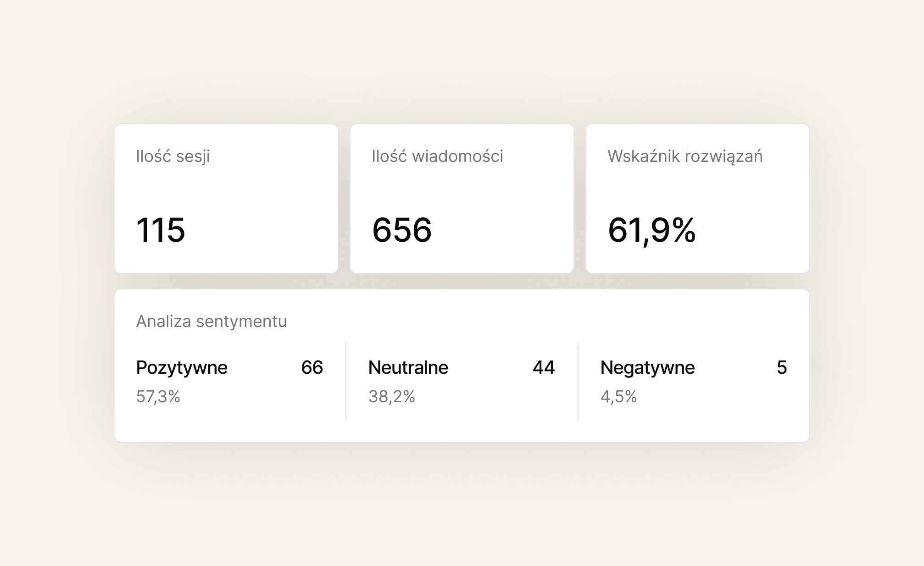Click the "Negatywne" sentiment label

click(647, 367)
